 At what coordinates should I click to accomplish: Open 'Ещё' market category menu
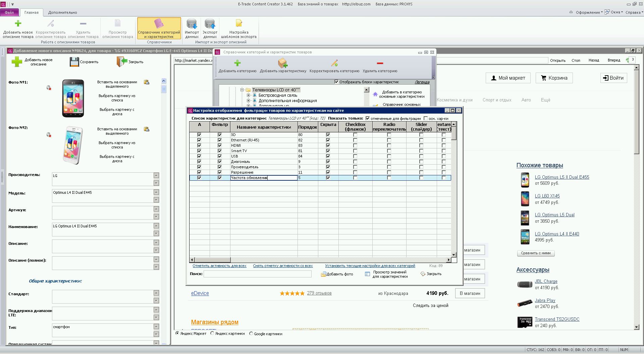545,100
